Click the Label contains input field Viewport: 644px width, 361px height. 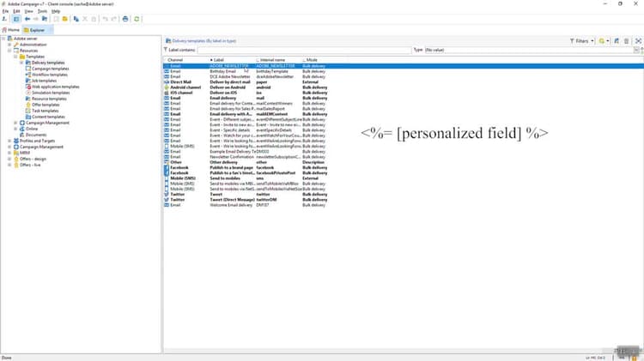click(x=304, y=50)
